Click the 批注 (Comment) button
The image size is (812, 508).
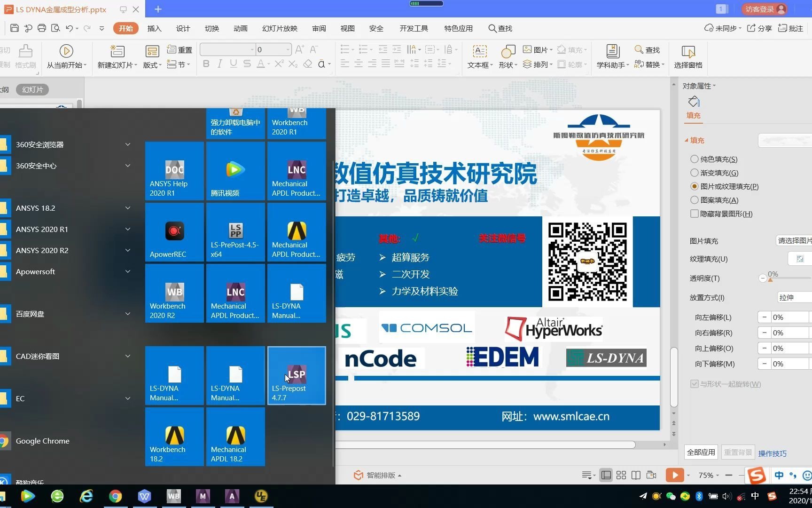click(x=790, y=28)
